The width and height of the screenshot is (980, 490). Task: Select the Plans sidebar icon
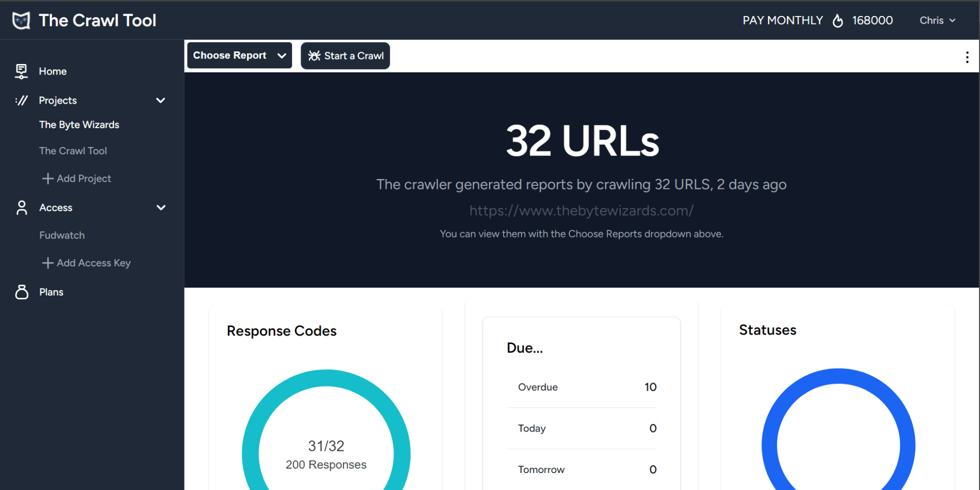click(21, 292)
